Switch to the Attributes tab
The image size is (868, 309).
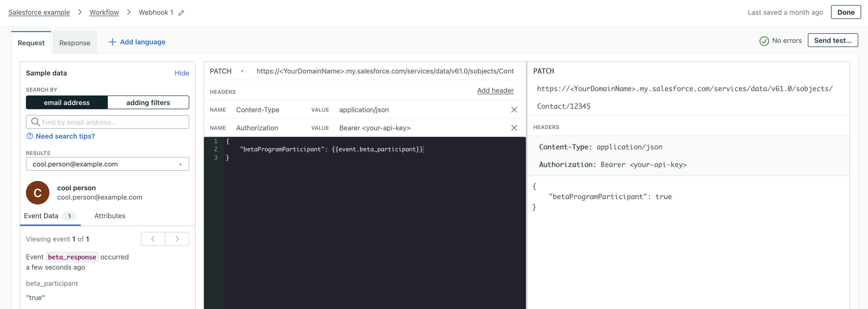pyautogui.click(x=110, y=215)
